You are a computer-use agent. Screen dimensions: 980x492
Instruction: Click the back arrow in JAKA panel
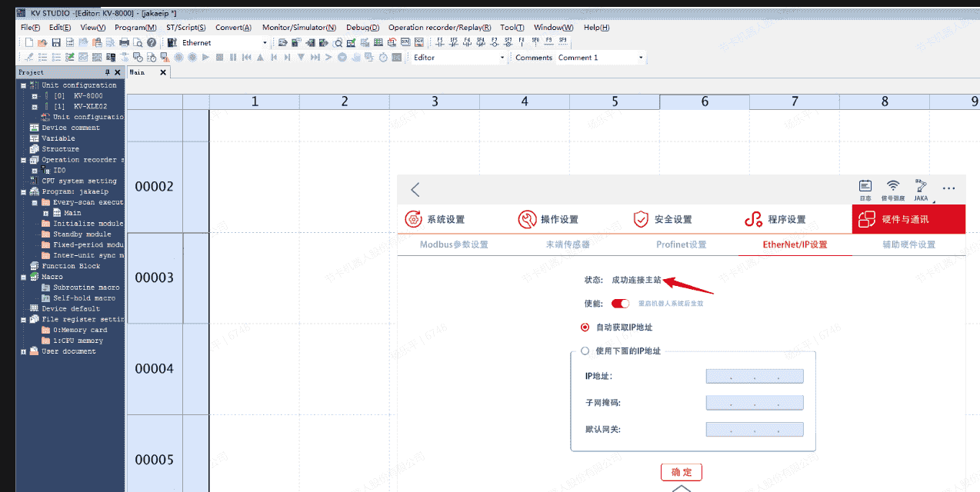coord(415,190)
